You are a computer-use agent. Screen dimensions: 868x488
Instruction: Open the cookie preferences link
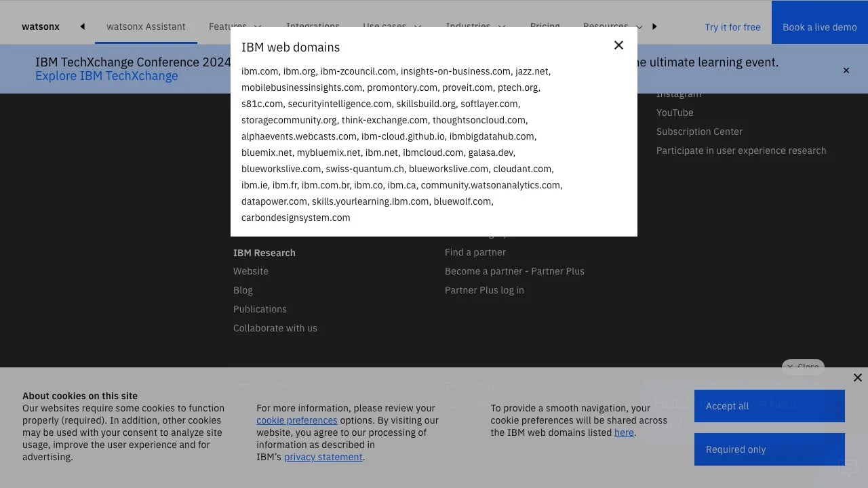pyautogui.click(x=296, y=420)
